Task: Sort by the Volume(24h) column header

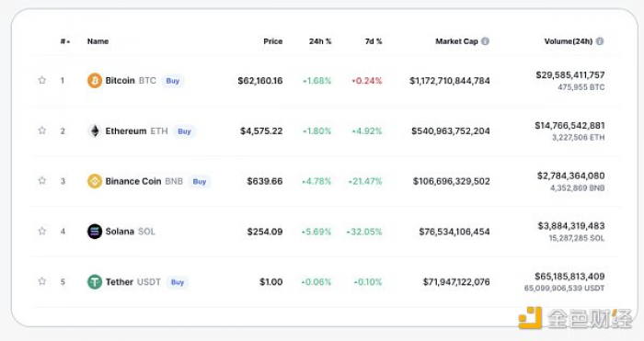Action: 569,41
